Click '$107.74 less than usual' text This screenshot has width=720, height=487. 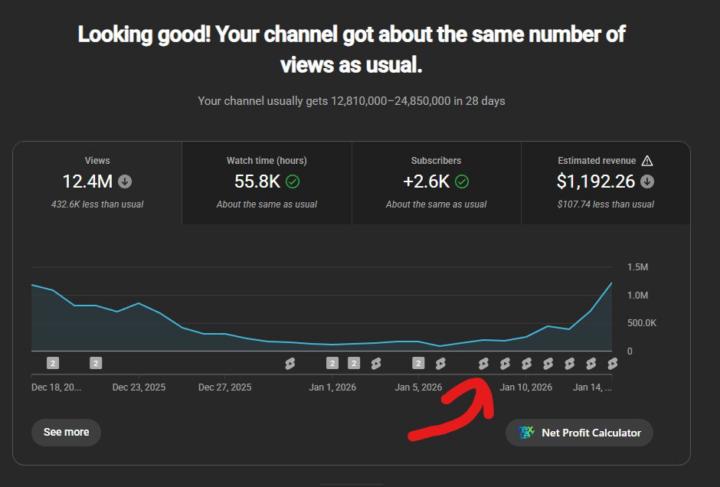(606, 204)
